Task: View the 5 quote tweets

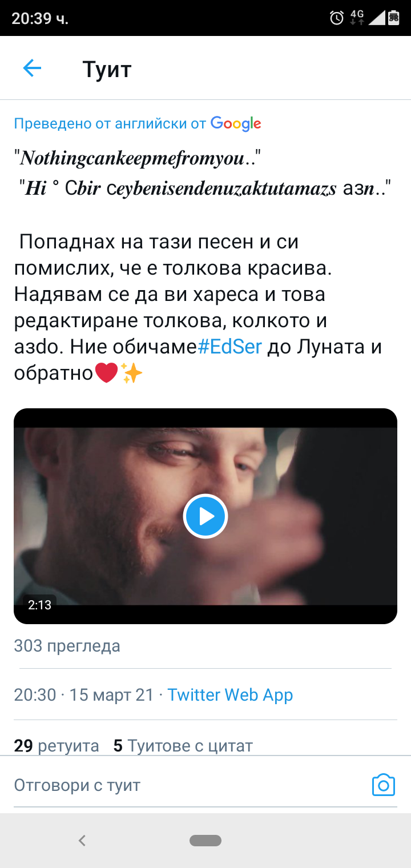Action: tap(183, 745)
